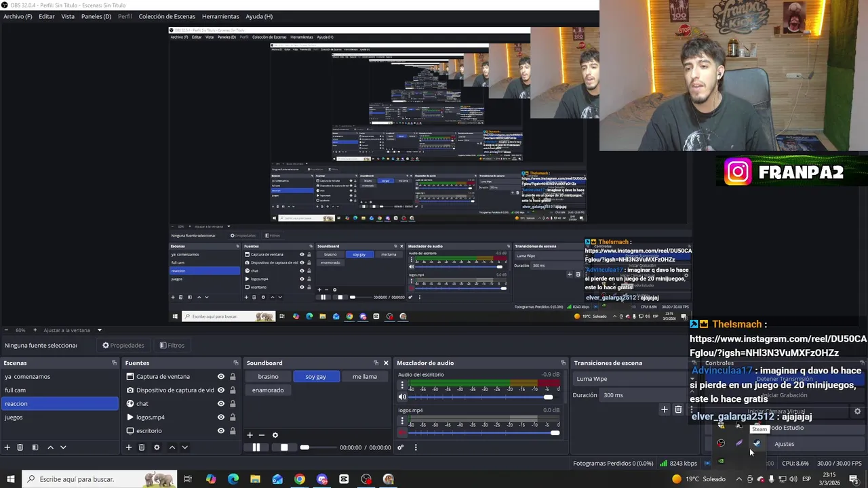Stop the Soundboard playback

(x=284, y=447)
